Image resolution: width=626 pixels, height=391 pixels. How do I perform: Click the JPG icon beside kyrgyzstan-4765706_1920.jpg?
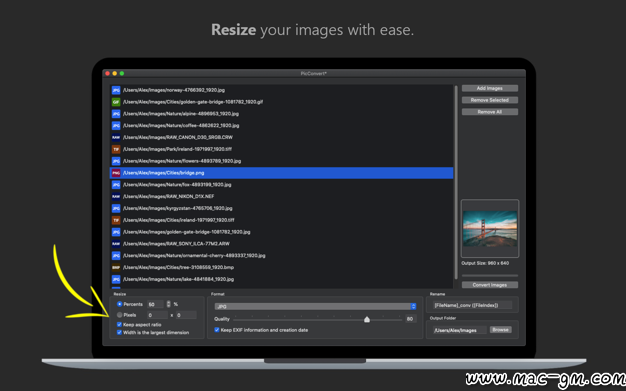(116, 208)
